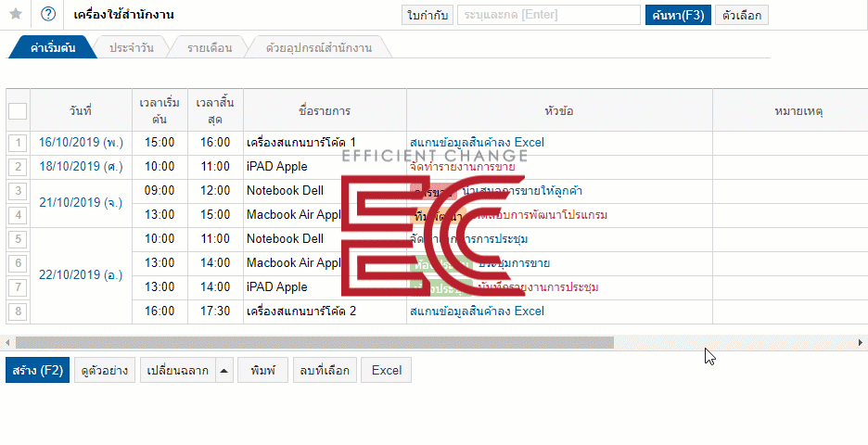This screenshot has width=868, height=445.
Task: Select row 6 checkbox
Action: tap(18, 263)
